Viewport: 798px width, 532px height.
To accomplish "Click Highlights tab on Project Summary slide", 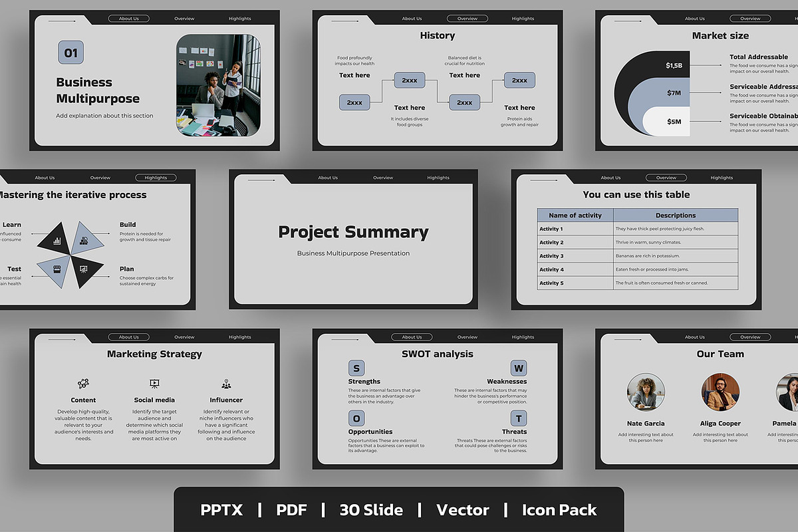I will tap(438, 178).
